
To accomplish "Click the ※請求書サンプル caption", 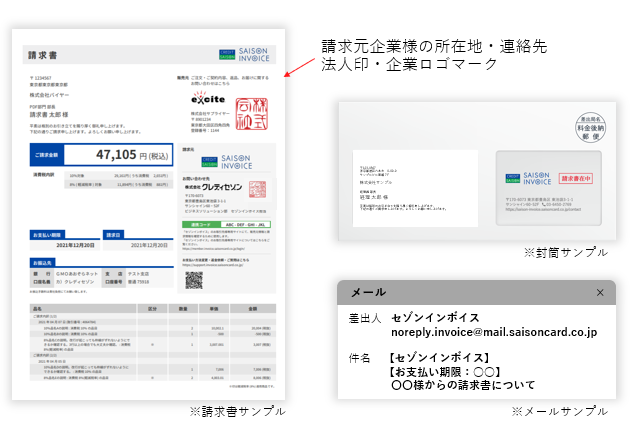I will click(237, 412).
